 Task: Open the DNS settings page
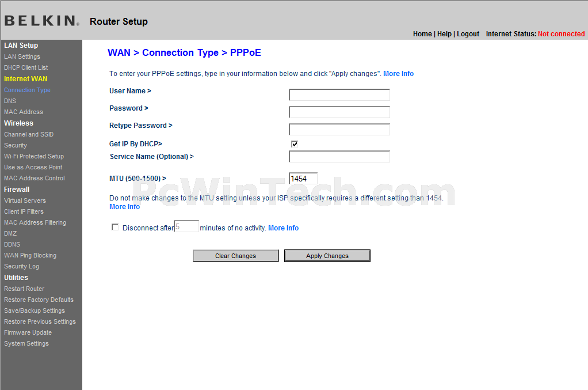tap(10, 101)
